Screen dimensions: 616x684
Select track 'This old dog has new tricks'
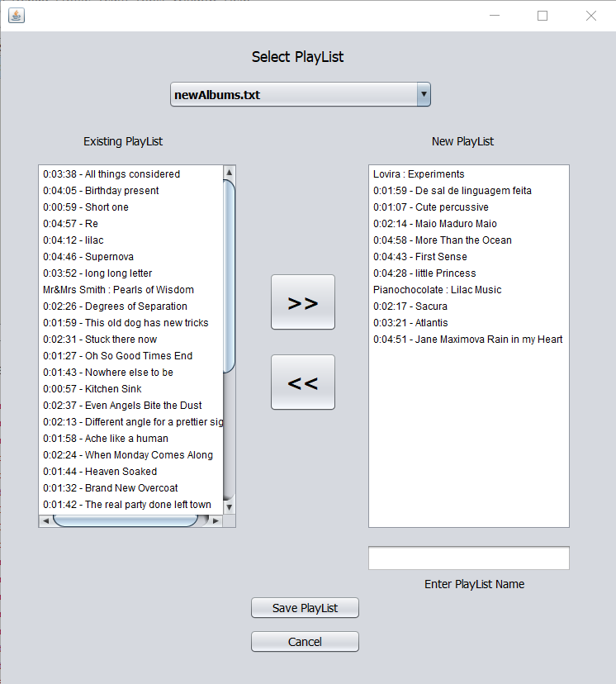pos(130,323)
